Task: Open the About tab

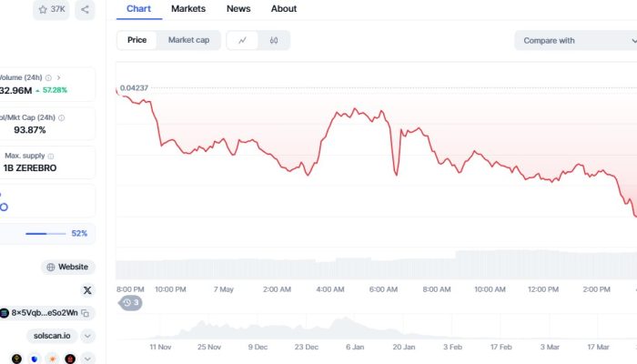Action: point(284,9)
